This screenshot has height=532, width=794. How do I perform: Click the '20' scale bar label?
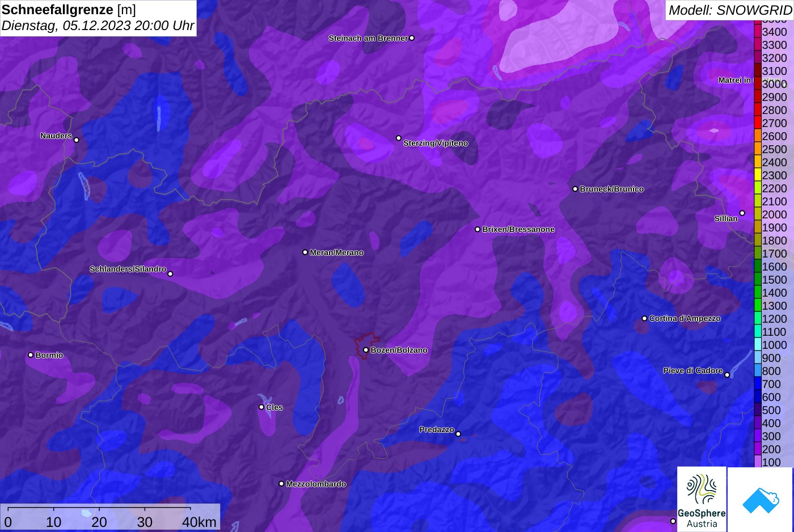(99, 522)
